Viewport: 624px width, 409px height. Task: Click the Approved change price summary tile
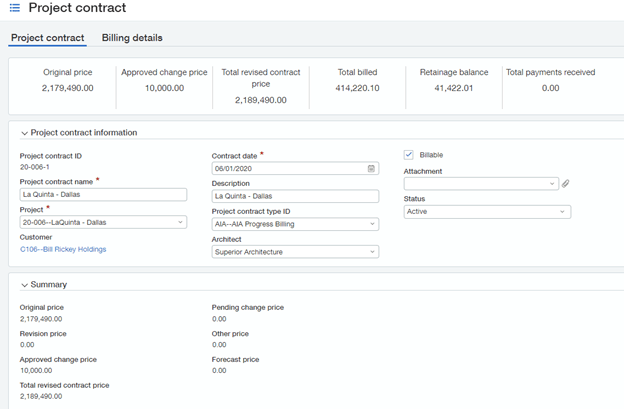tap(164, 80)
